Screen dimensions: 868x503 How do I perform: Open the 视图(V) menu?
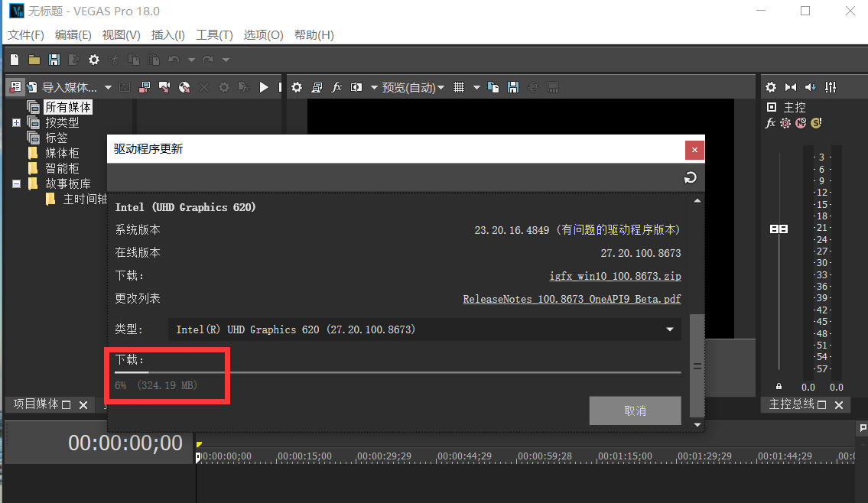122,35
